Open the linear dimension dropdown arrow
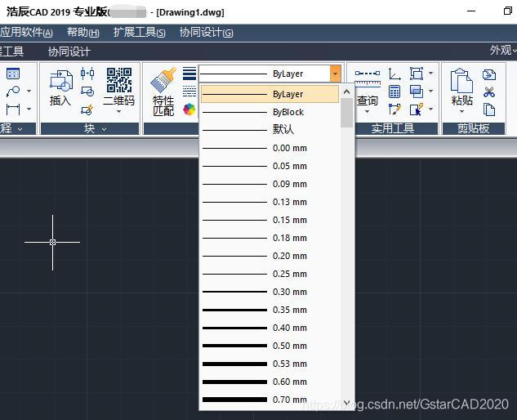Image resolution: width=517 pixels, height=420 pixels. (x=29, y=109)
